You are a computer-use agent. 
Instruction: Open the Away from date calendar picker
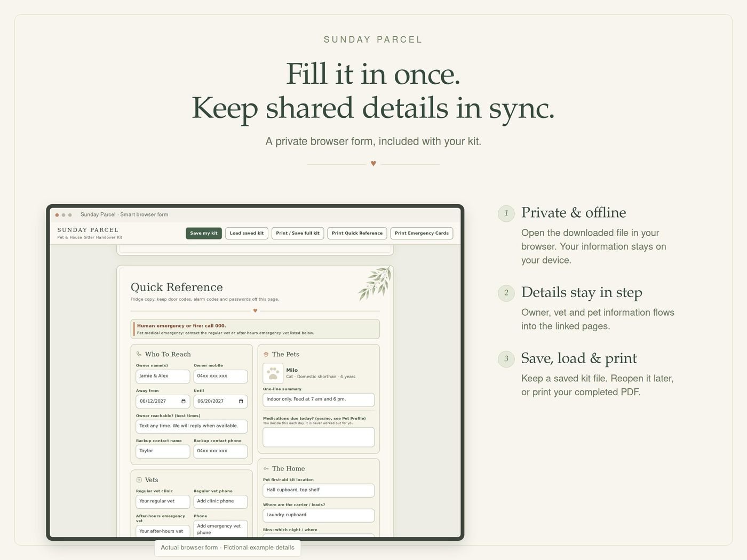coord(184,401)
